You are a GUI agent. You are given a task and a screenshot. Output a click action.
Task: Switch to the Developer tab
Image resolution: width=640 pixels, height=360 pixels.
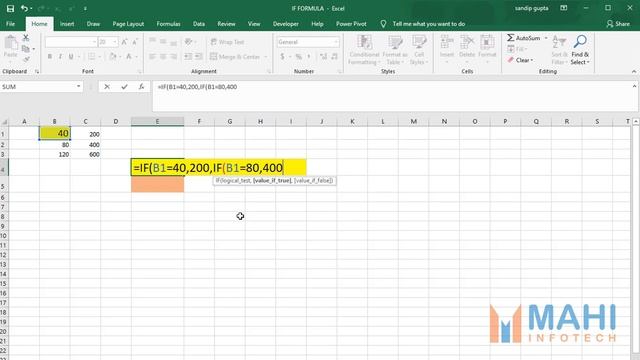286,24
